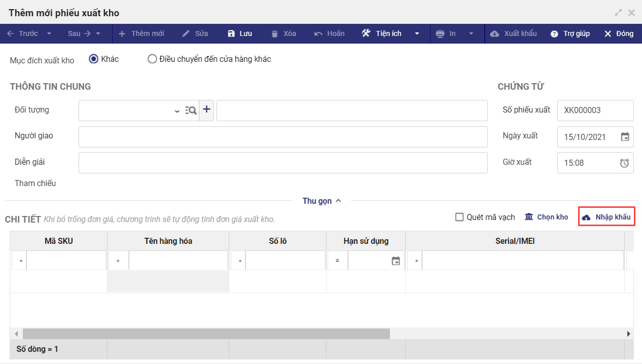642x364 pixels.
Task: Close the form with Đóng
Action: tap(619, 33)
